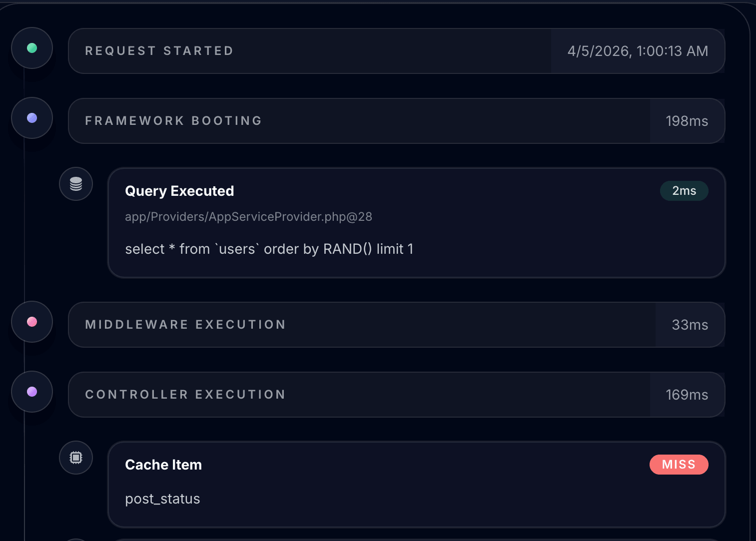Click the 2ms query duration badge
Image resolution: width=756 pixels, height=541 pixels.
pyautogui.click(x=684, y=191)
